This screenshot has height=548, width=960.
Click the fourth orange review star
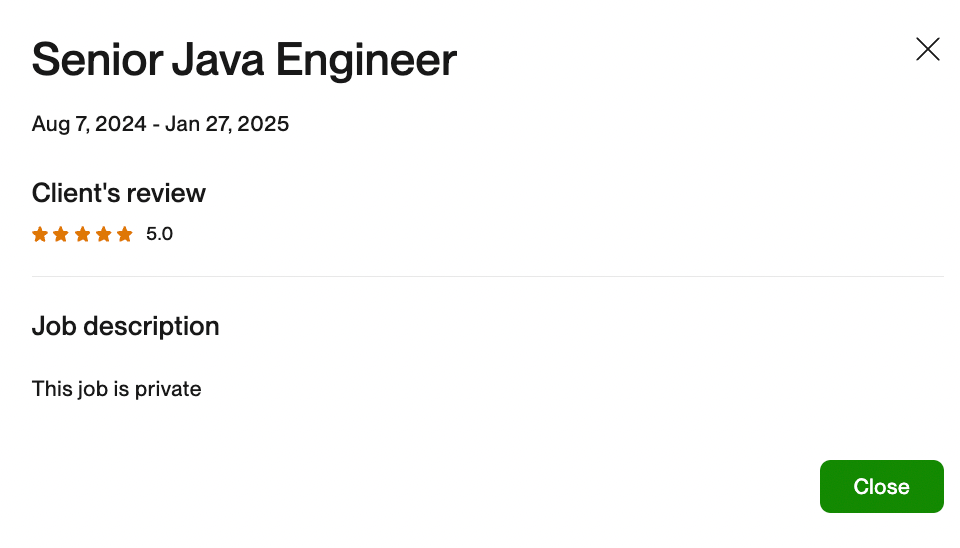[x=103, y=235]
